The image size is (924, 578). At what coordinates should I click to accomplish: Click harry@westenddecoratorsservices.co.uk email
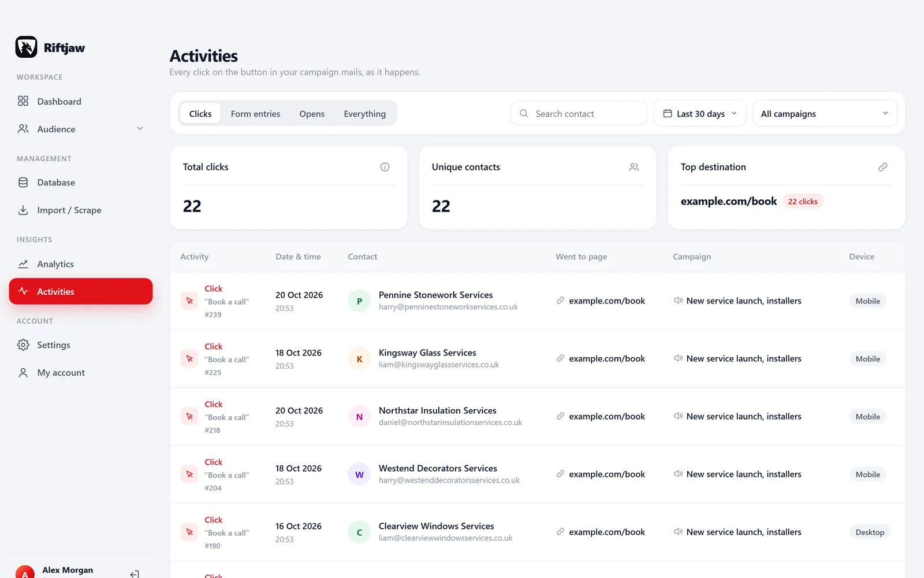[449, 480]
